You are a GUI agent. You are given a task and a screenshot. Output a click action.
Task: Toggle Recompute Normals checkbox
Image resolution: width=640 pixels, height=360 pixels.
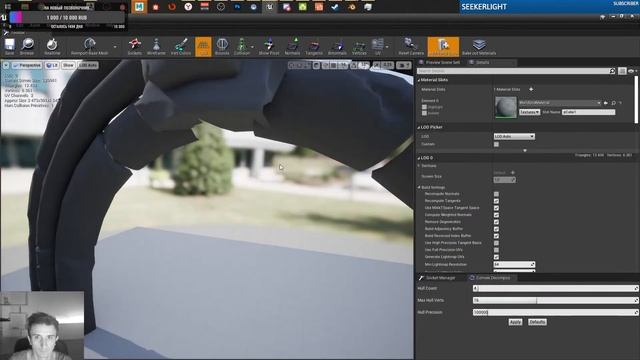(x=496, y=194)
